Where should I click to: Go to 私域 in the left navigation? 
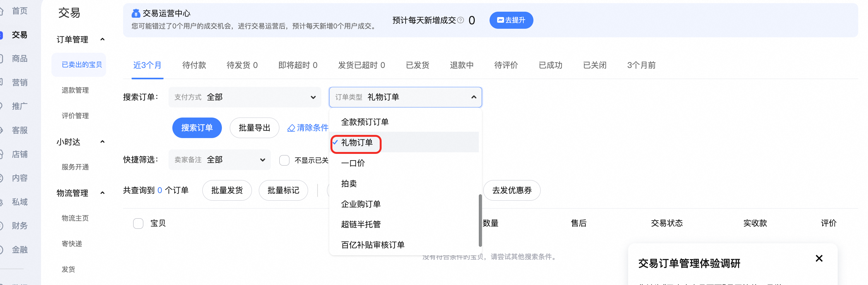tap(20, 202)
